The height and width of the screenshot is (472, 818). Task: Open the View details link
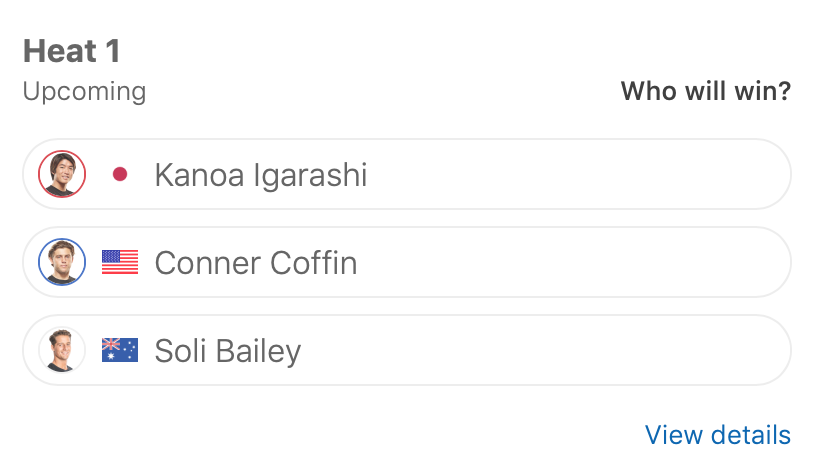pyautogui.click(x=717, y=435)
